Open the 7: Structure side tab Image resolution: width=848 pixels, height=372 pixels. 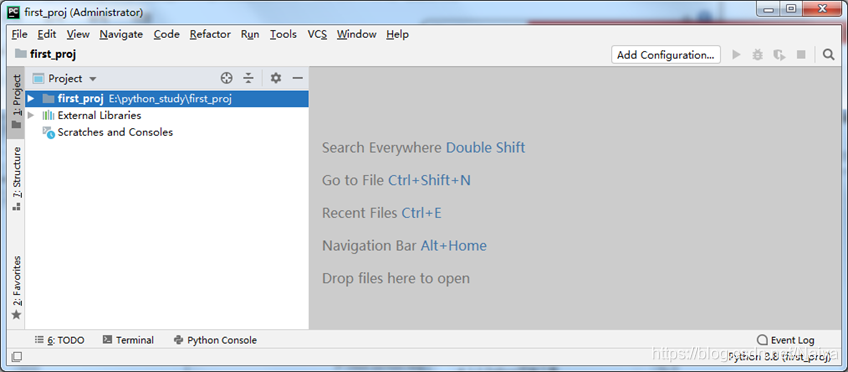[x=17, y=178]
